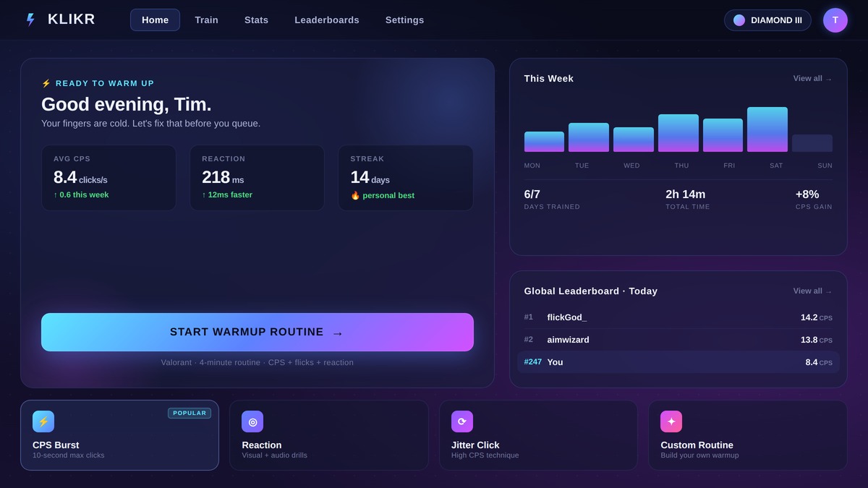Image resolution: width=868 pixels, height=488 pixels.
Task: Select the Monday bar in chart
Action: (x=544, y=142)
